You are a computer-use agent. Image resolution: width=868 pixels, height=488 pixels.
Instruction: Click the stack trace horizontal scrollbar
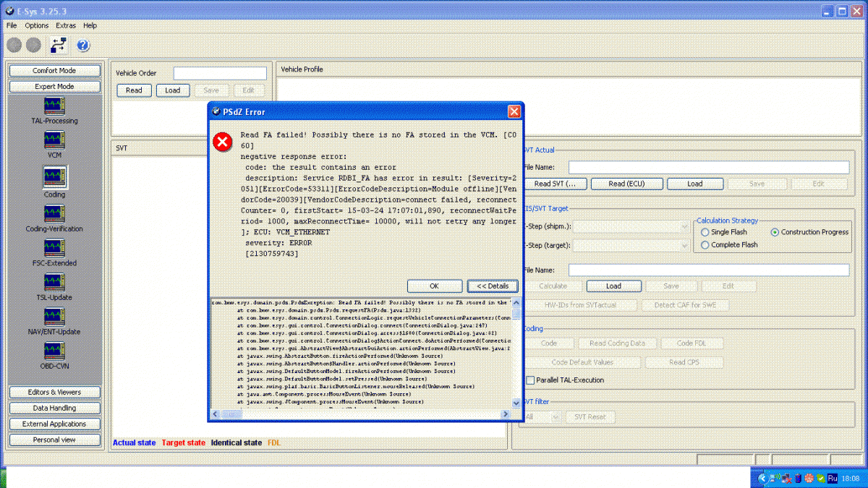coord(360,414)
